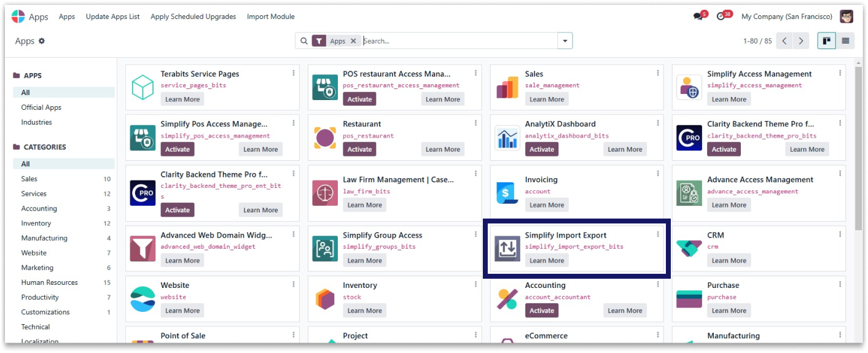Image resolution: width=868 pixels, height=353 pixels.
Task: Click the Restaurant app icon
Action: tap(325, 138)
